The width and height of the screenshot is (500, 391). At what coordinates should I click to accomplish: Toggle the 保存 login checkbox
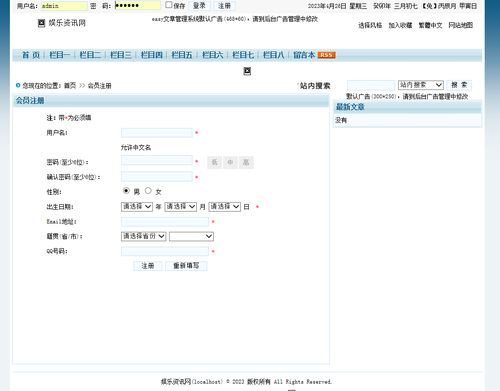(x=169, y=5)
